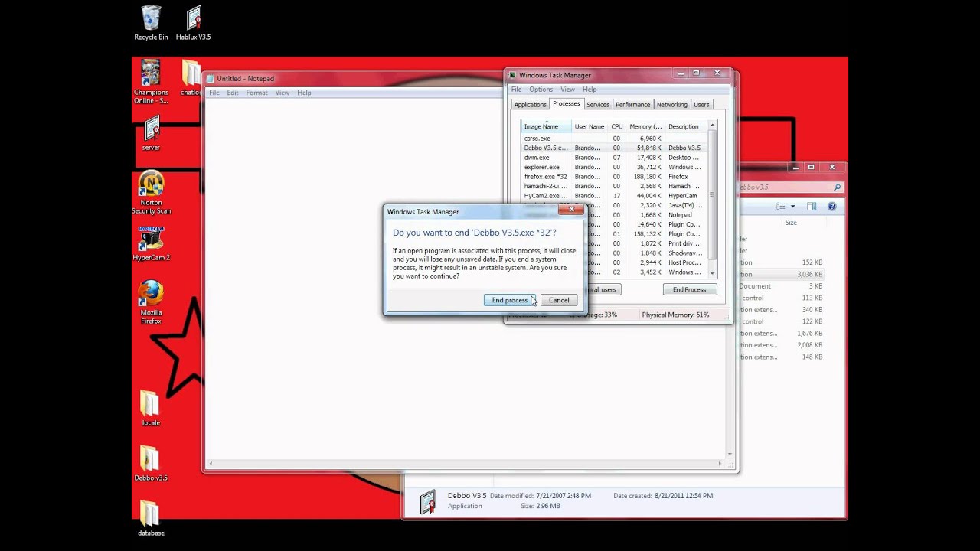Click the Explorer search magnifier icon

point(837,187)
